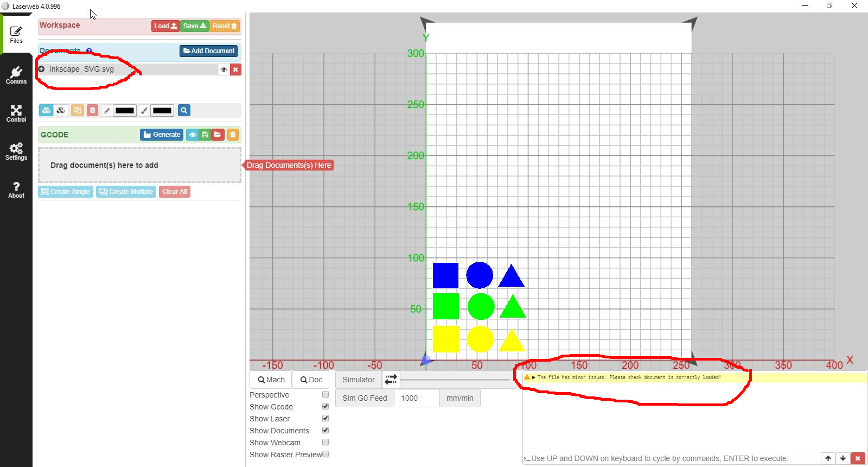Switch to the Files tab
This screenshot has width=868, height=467.
(16, 35)
